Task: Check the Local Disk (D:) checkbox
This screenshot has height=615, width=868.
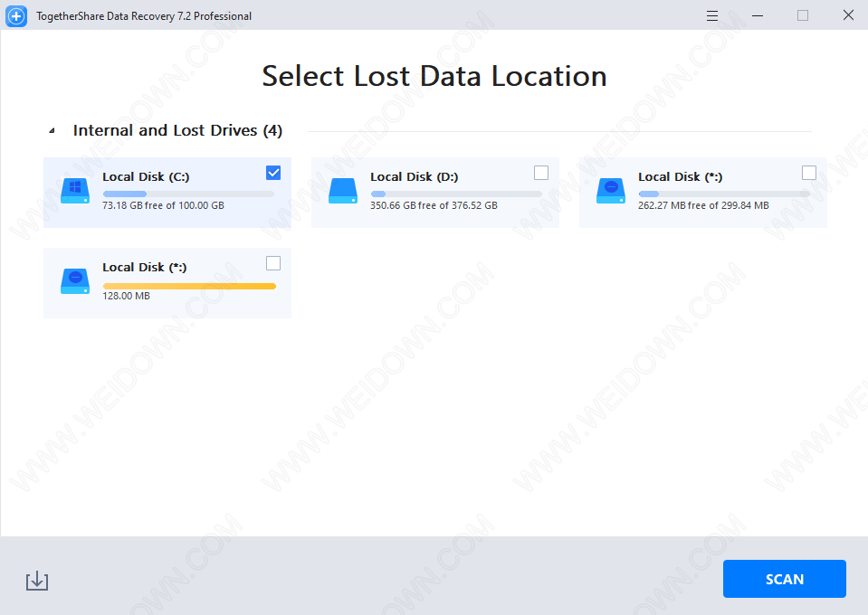Action: point(541,173)
